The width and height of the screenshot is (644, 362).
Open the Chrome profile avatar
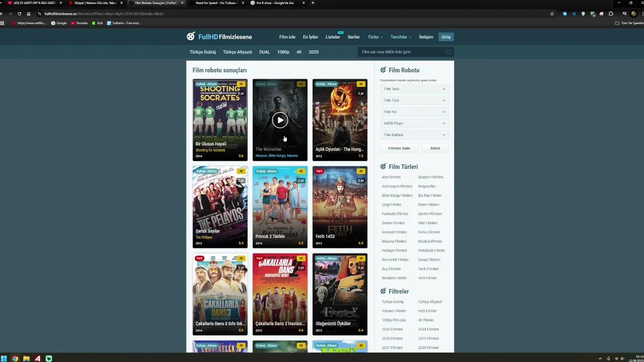pos(633,14)
